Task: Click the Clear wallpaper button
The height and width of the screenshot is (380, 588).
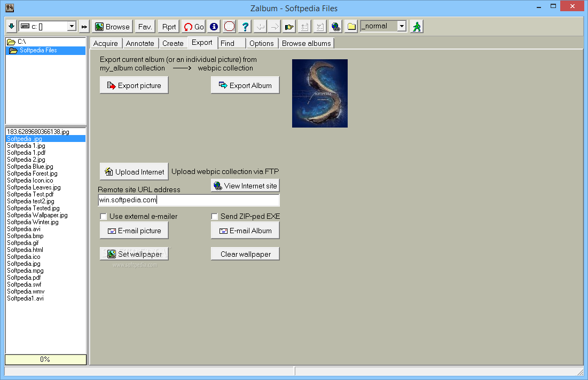Action: coord(245,254)
